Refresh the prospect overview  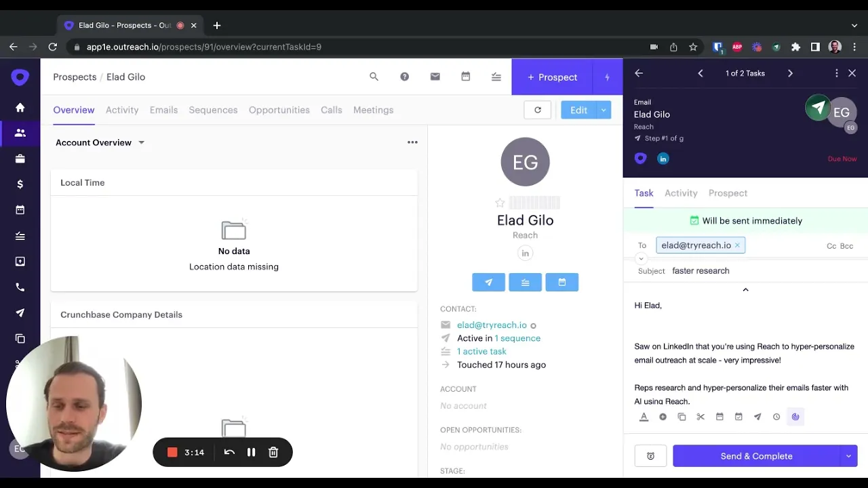[x=537, y=110]
